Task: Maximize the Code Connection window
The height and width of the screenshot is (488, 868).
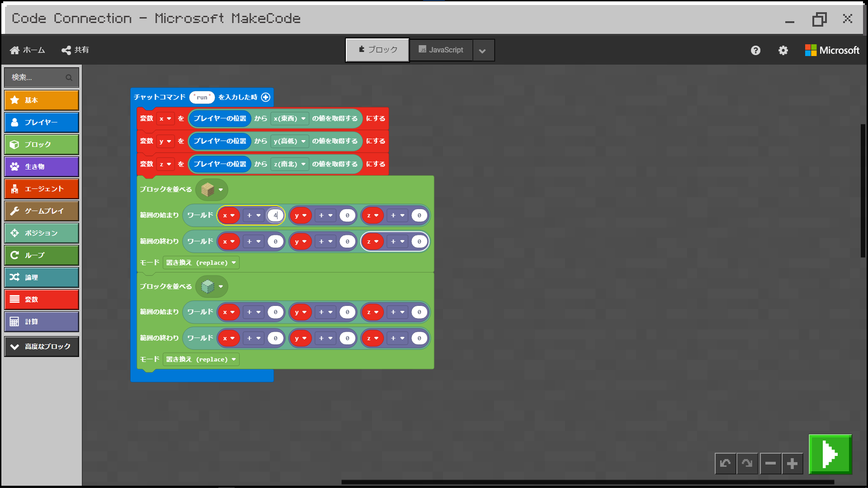Action: pyautogui.click(x=819, y=19)
